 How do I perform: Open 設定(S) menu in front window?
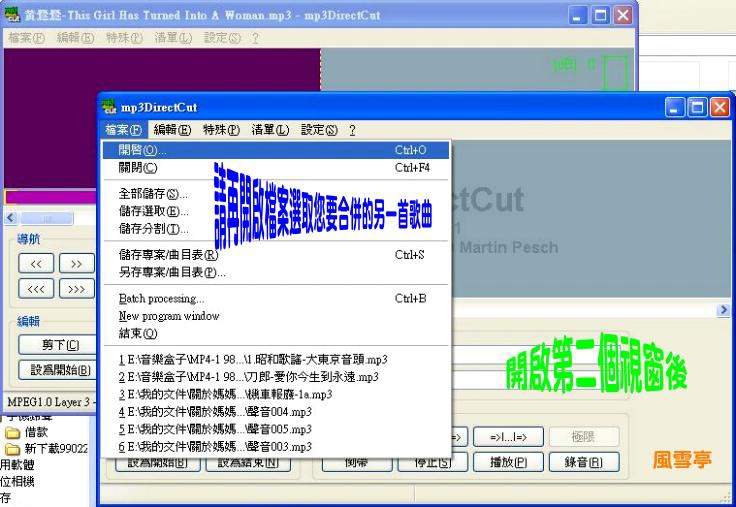point(319,130)
